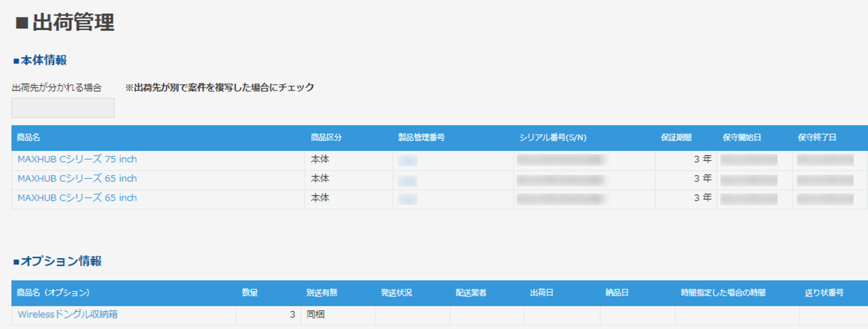Screen dimensions: 868x329
Task: Click the 発送状況 column header
Action: click(x=396, y=293)
